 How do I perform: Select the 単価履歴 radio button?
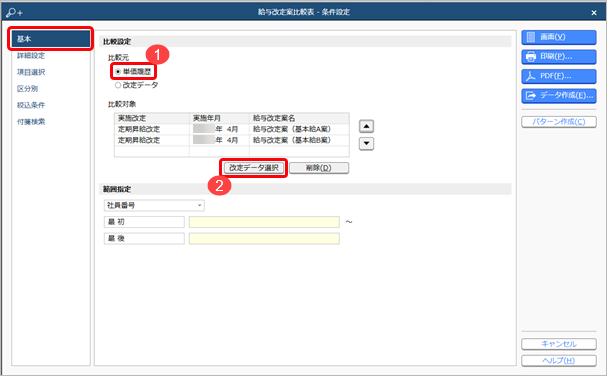click(118, 72)
